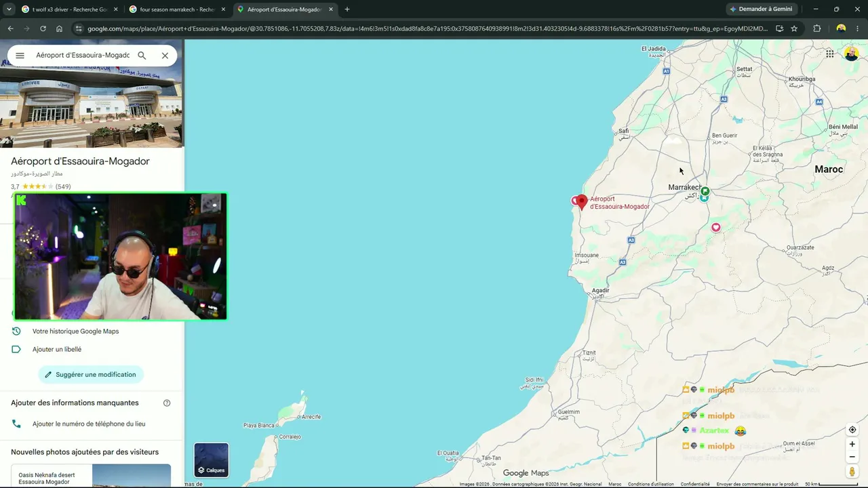Close the Aéroport d'Essaouira-Mogador tab
The image size is (868, 488).
(331, 9)
